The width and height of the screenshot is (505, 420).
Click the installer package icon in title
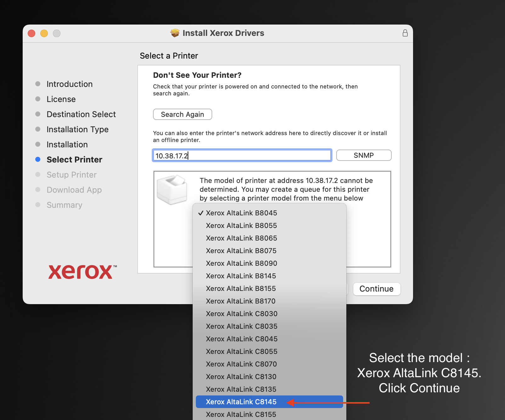click(x=175, y=33)
